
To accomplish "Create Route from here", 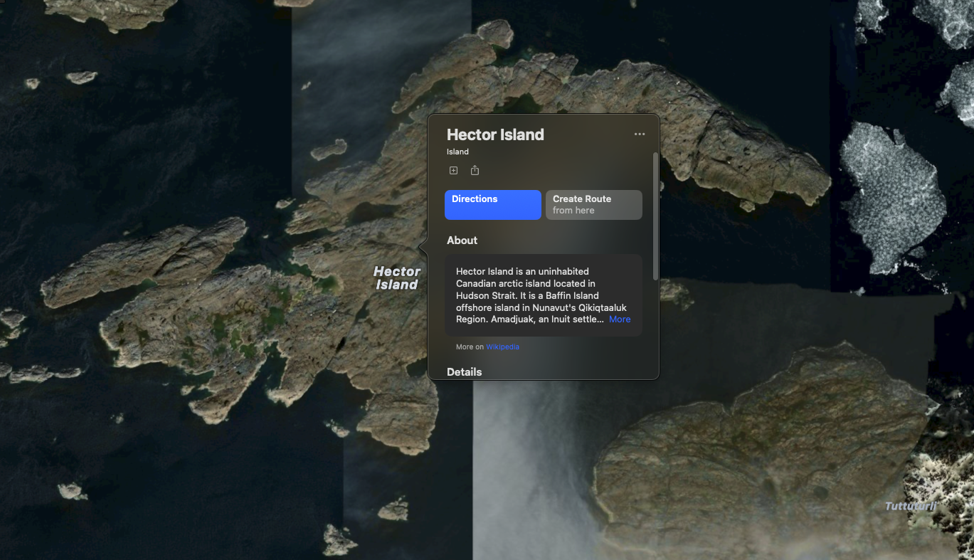I will (594, 205).
